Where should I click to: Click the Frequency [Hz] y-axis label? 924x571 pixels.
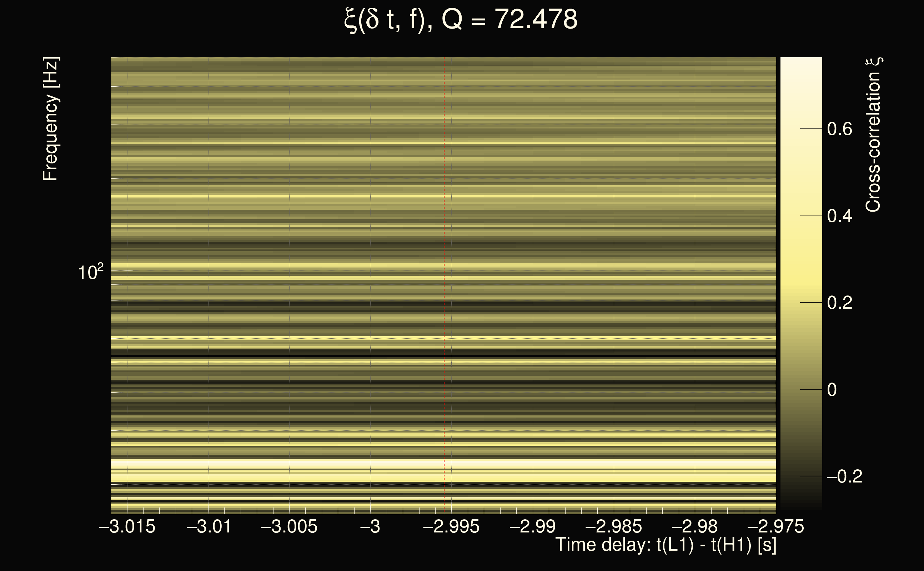point(51,119)
